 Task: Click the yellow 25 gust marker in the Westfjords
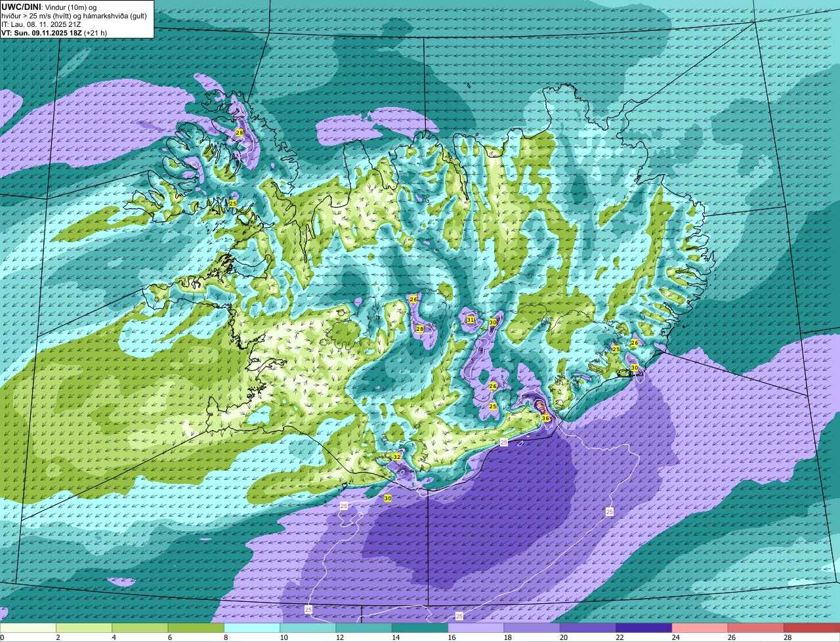click(233, 204)
